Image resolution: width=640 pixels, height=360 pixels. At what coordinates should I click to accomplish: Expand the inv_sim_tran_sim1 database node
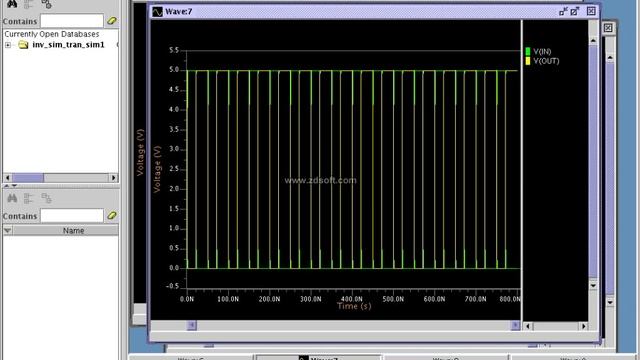[8, 45]
